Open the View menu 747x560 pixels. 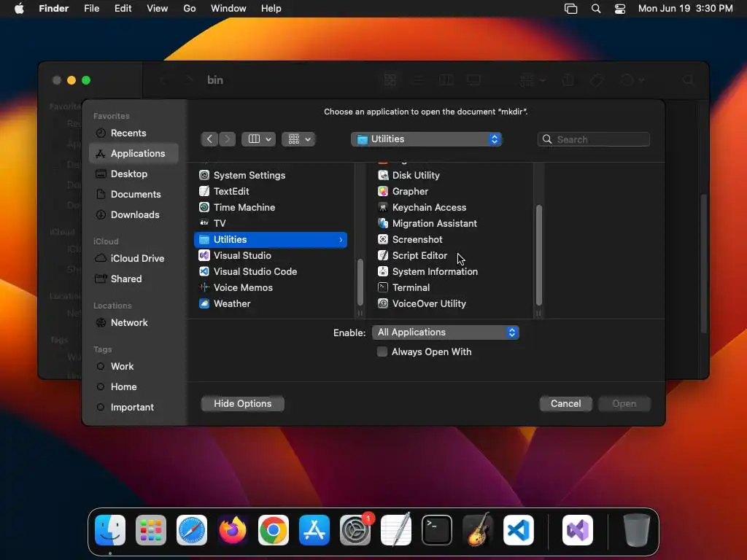click(158, 9)
